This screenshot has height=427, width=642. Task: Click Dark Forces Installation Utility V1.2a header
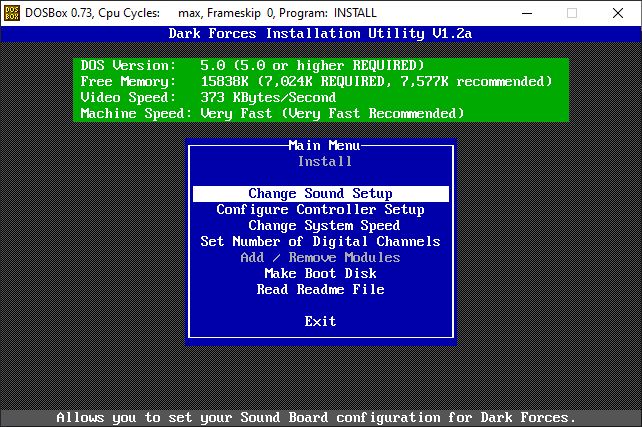(320, 34)
